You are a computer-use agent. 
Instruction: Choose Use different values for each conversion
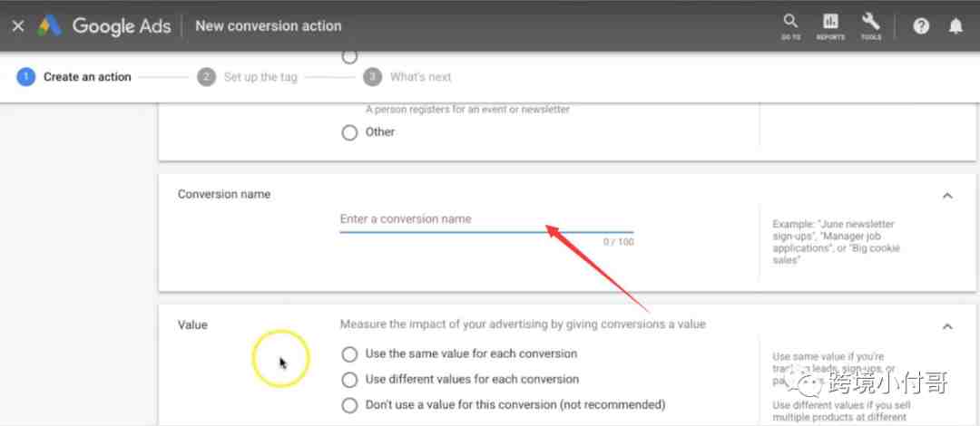click(349, 380)
